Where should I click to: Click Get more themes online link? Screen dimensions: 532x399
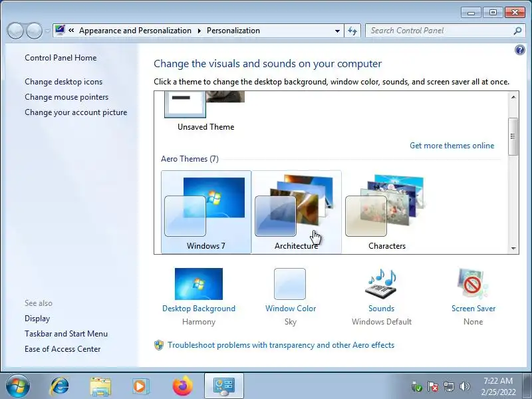(452, 146)
